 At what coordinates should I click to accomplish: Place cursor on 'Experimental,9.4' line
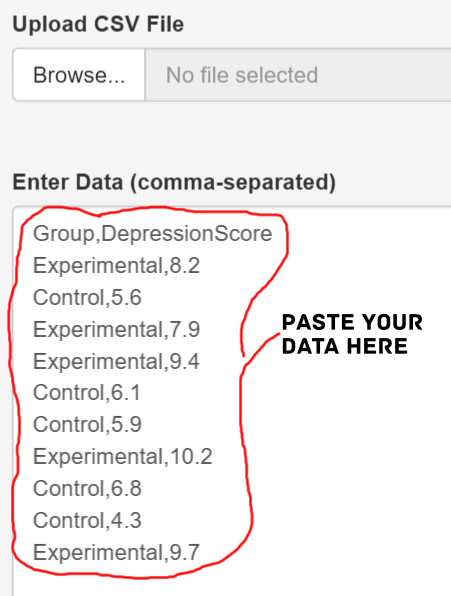pyautogui.click(x=116, y=361)
